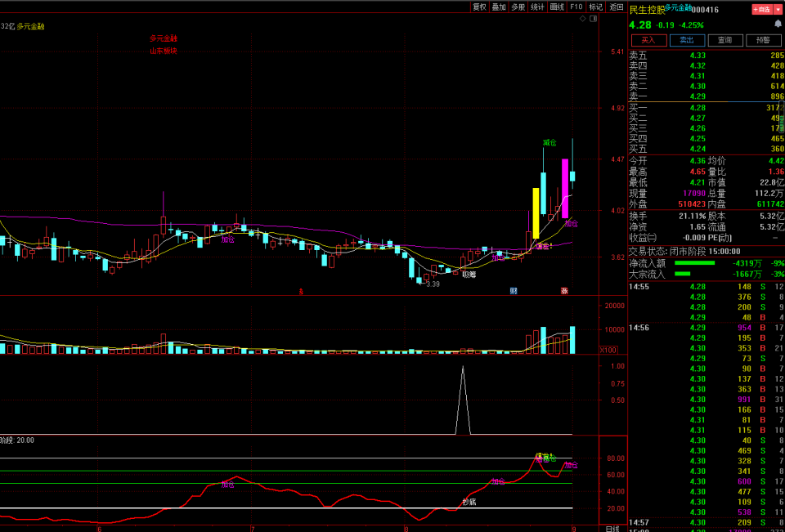
Task: Click the 卖五 price 4.33
Action: 698,56
